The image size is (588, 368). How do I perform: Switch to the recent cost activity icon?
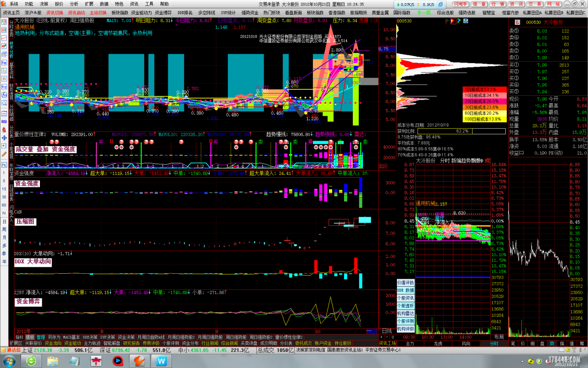point(459,21)
